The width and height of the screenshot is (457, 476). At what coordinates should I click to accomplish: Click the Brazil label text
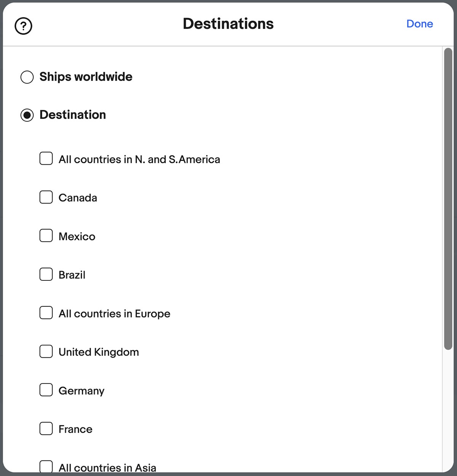click(72, 275)
